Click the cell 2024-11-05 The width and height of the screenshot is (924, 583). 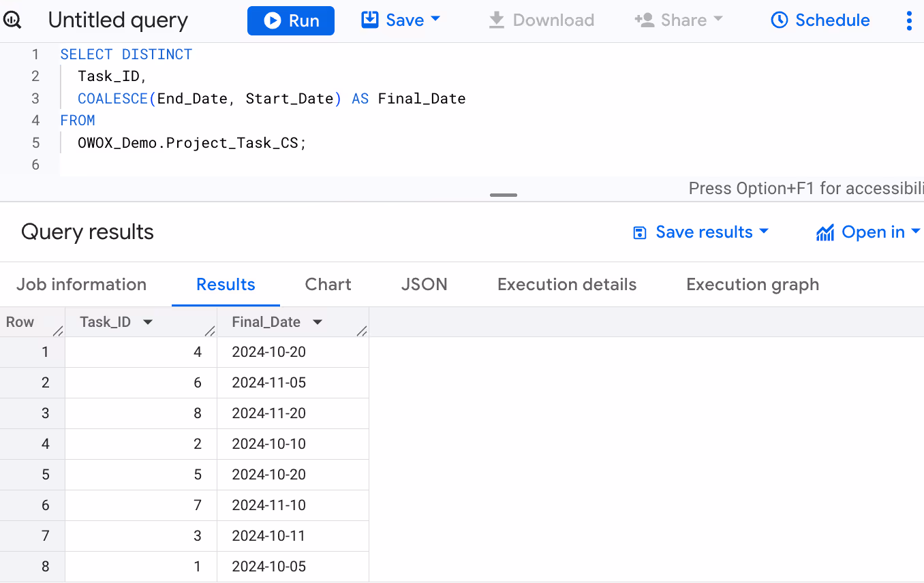click(293, 383)
